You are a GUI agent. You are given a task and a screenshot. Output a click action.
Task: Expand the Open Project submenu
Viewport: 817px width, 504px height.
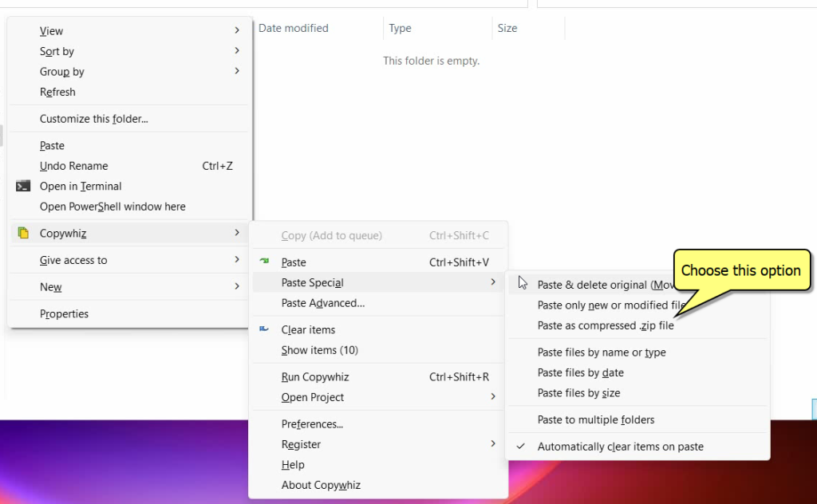[494, 397]
